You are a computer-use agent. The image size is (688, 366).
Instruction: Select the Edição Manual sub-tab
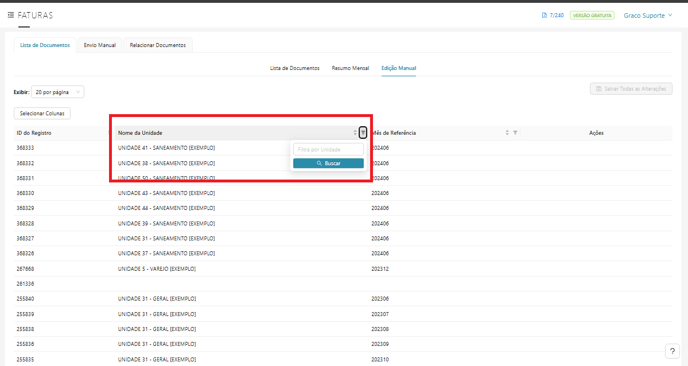click(x=398, y=68)
